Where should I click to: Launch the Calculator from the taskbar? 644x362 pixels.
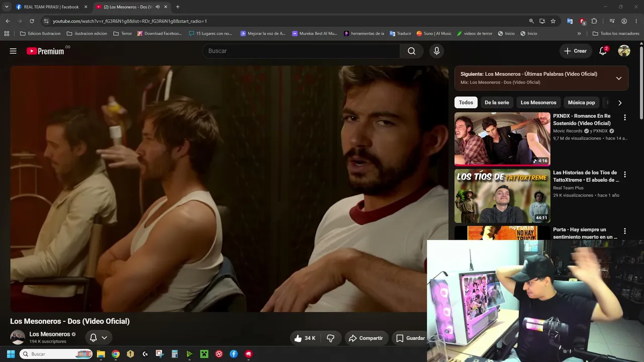coord(175,354)
